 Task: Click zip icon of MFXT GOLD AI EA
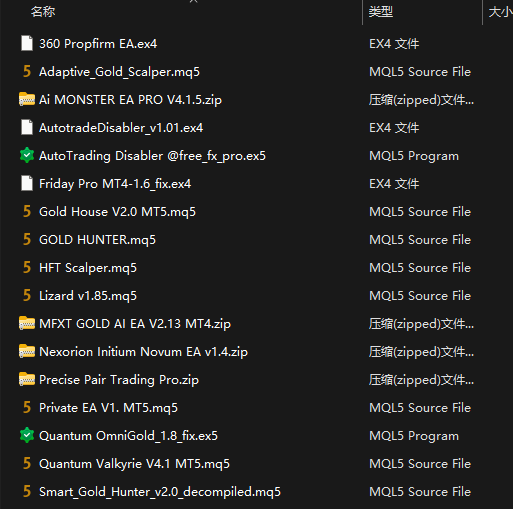point(27,323)
